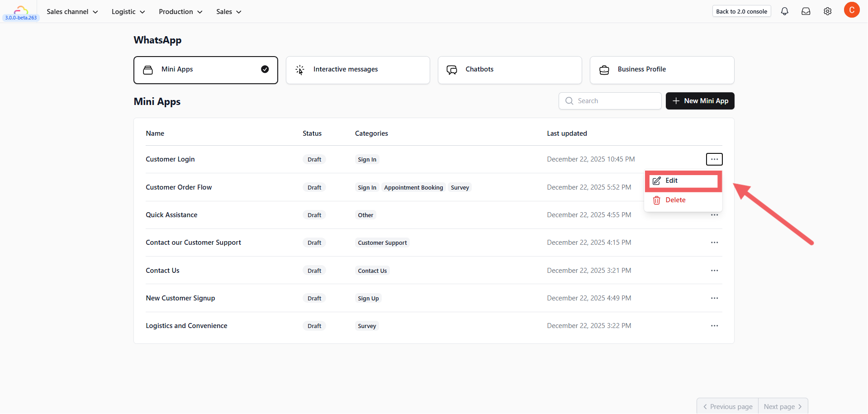
Task: Expand the Sales channel dropdown
Action: click(72, 12)
